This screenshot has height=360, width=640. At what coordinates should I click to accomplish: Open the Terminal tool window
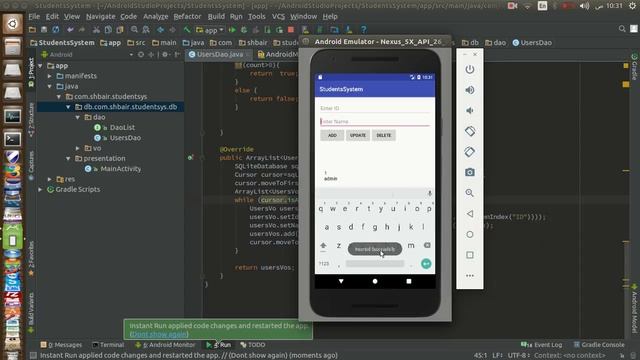click(108, 345)
